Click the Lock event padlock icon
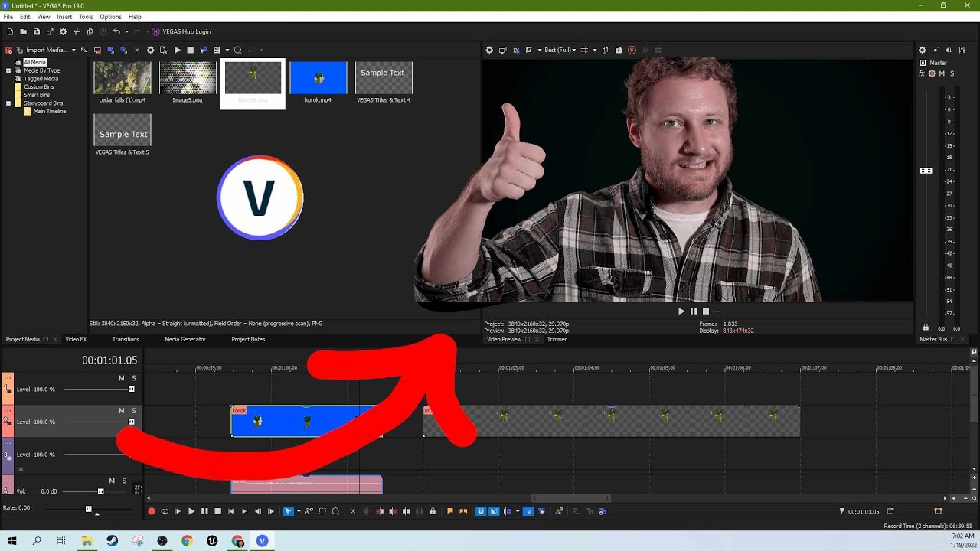Viewport: 980px width, 551px height. pos(433,511)
